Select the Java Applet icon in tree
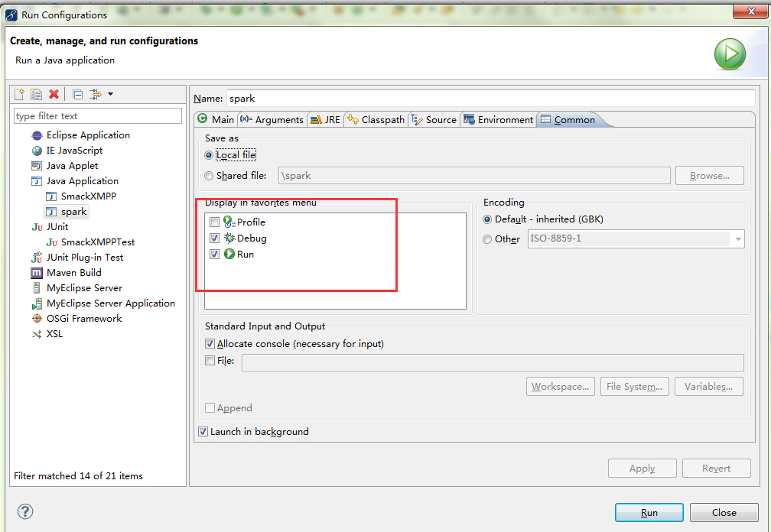The image size is (771, 532). coord(37,166)
